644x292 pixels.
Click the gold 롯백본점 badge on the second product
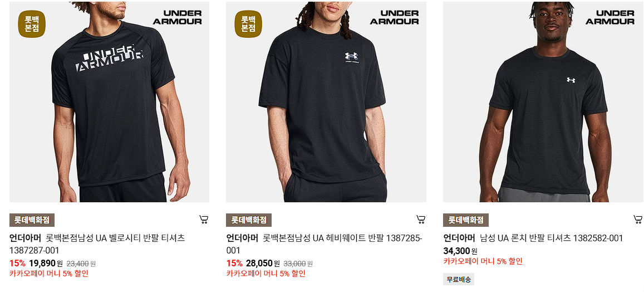[248, 24]
